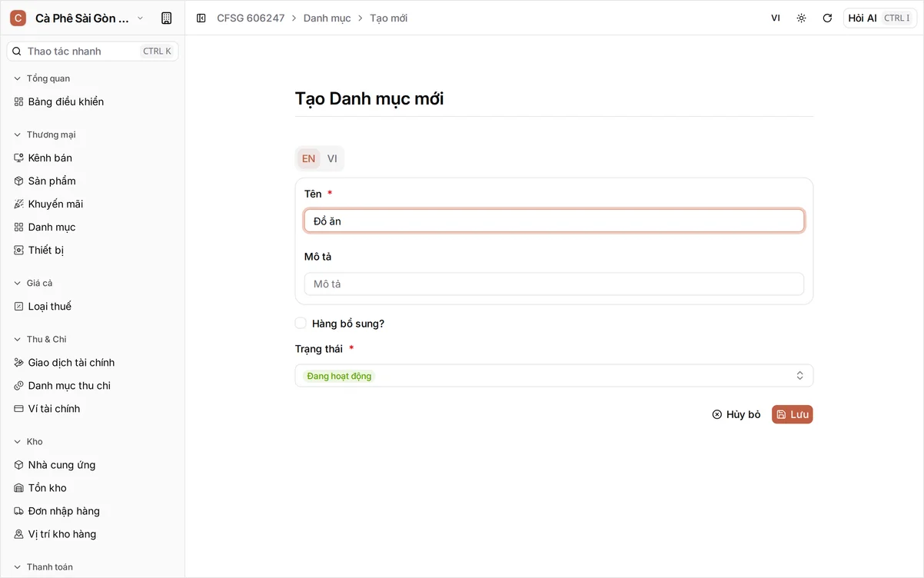The height and width of the screenshot is (578, 924).
Task: Click the Bảng điều khiển dashboard icon
Action: [x=19, y=101]
